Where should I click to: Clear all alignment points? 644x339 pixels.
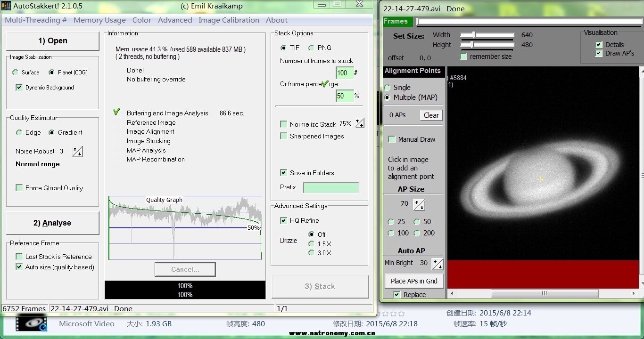pos(431,115)
